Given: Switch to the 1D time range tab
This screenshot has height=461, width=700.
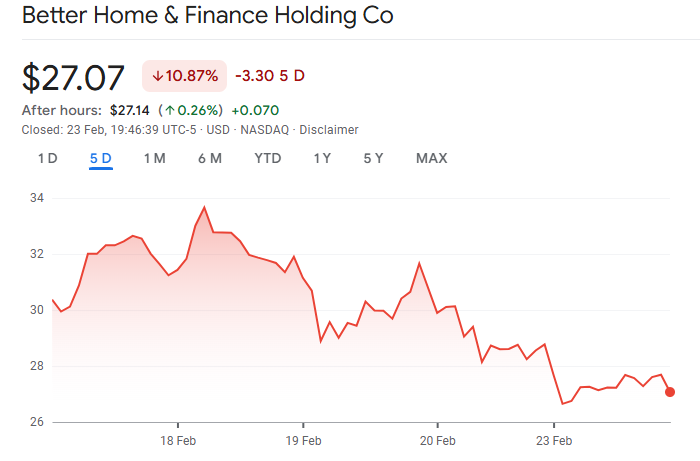Looking at the screenshot, I should tap(47, 158).
